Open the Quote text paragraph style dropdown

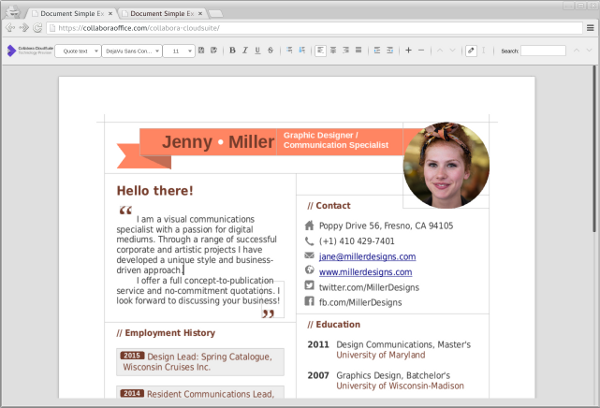pos(78,51)
